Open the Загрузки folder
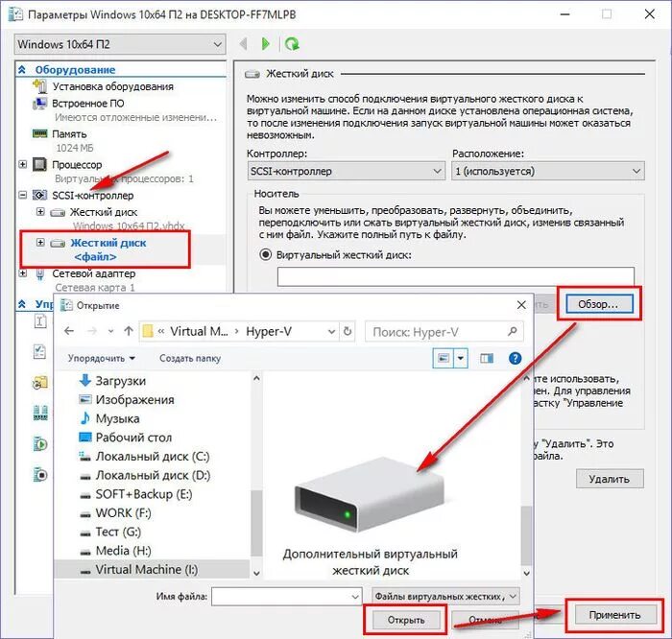672x639 pixels. point(121,380)
